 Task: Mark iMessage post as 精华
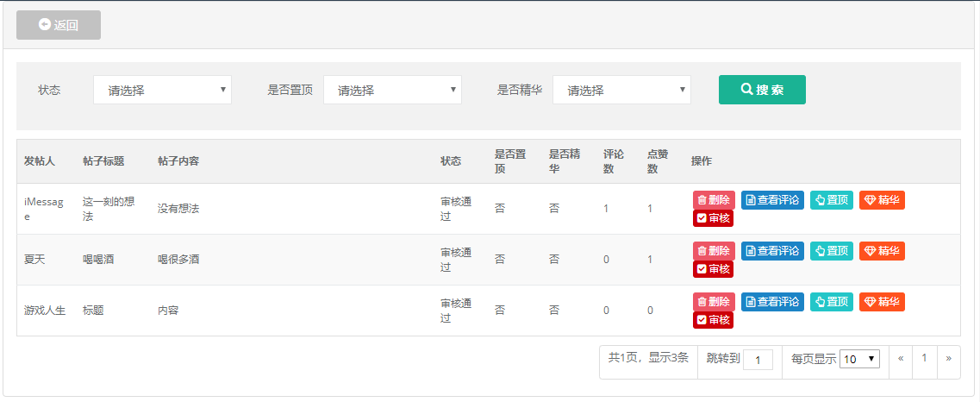click(x=882, y=200)
